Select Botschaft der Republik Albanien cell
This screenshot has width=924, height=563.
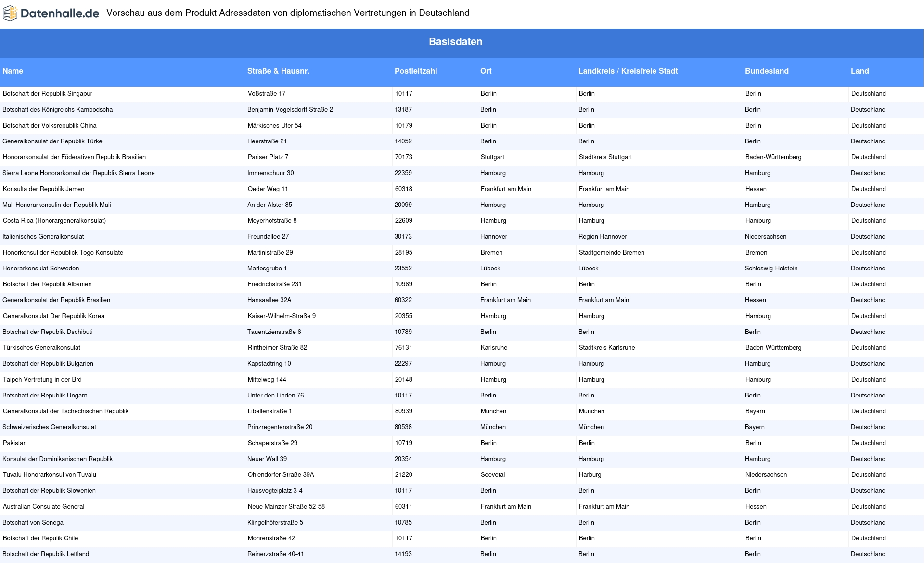[47, 284]
